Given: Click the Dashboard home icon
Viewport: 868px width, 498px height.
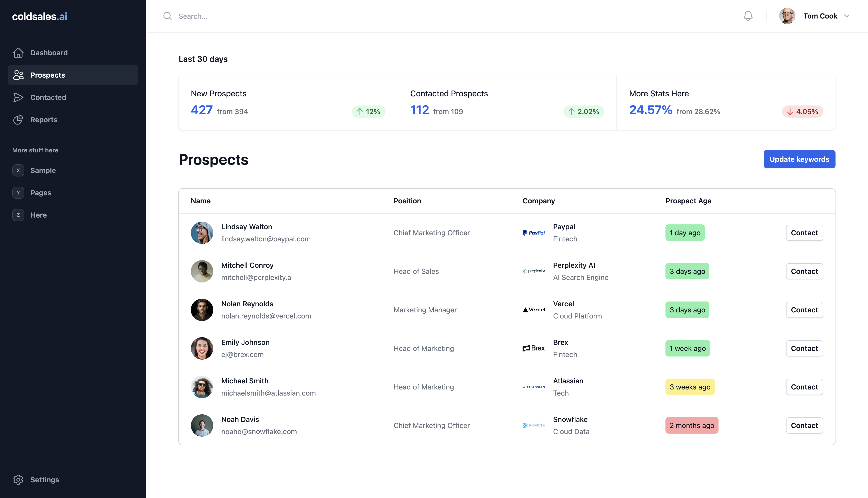Looking at the screenshot, I should 18,53.
